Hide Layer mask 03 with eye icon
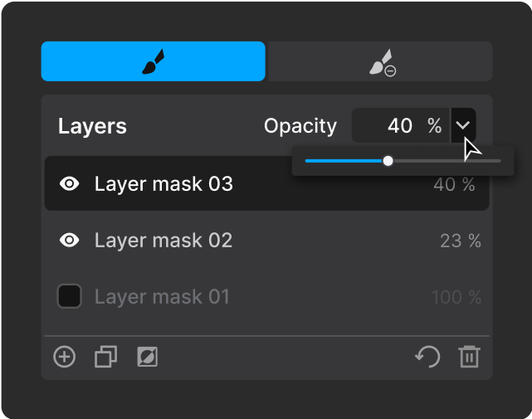The height and width of the screenshot is (419, 532). click(70, 184)
